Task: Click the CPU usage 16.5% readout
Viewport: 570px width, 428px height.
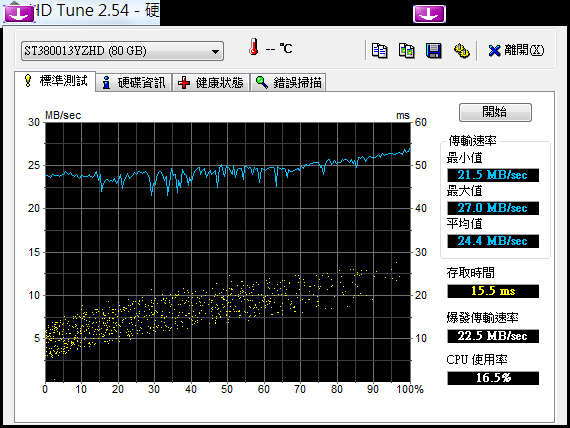Action: coord(493,378)
